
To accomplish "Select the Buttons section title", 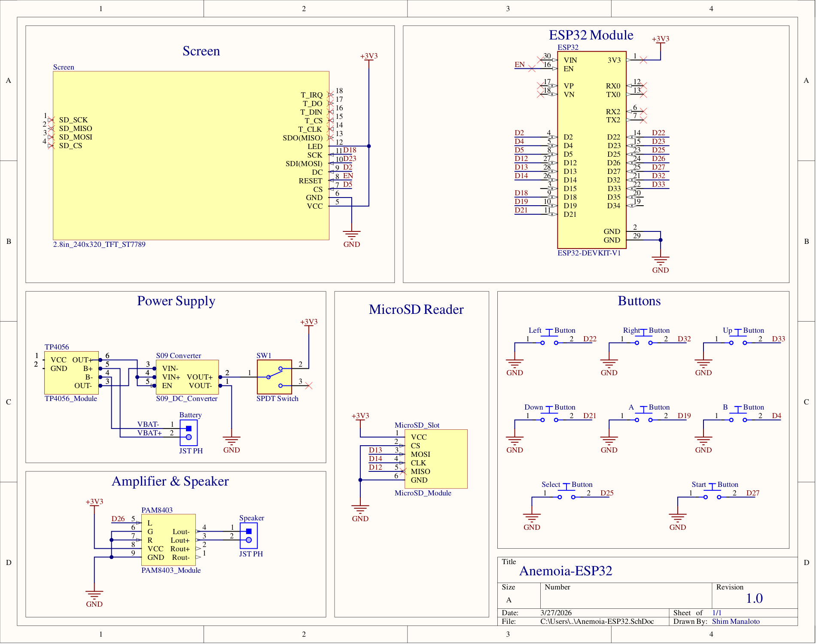I will coord(639,301).
